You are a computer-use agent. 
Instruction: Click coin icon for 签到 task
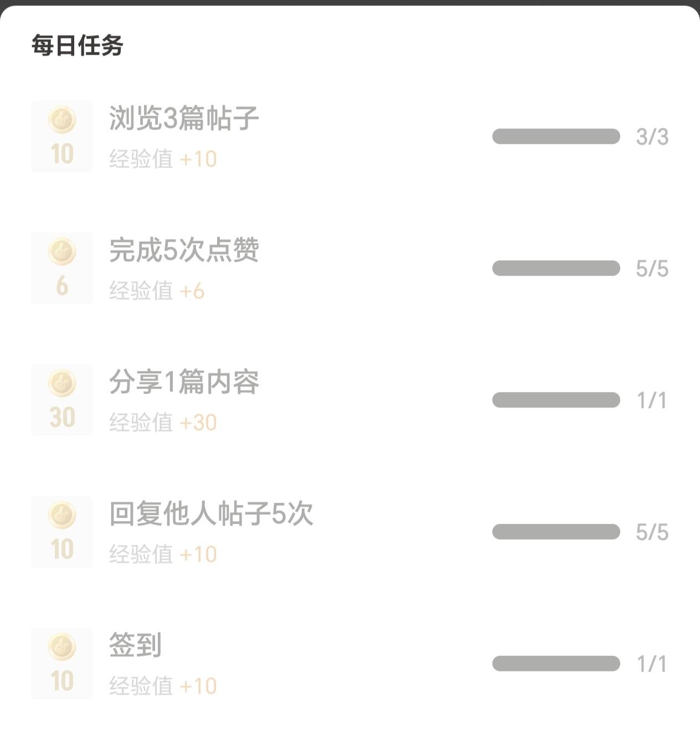pos(62,647)
